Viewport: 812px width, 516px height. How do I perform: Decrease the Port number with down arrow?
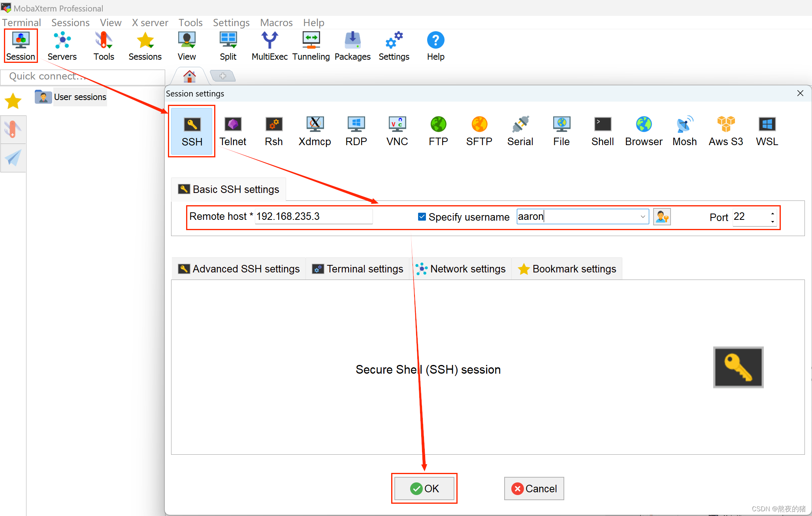point(772,221)
